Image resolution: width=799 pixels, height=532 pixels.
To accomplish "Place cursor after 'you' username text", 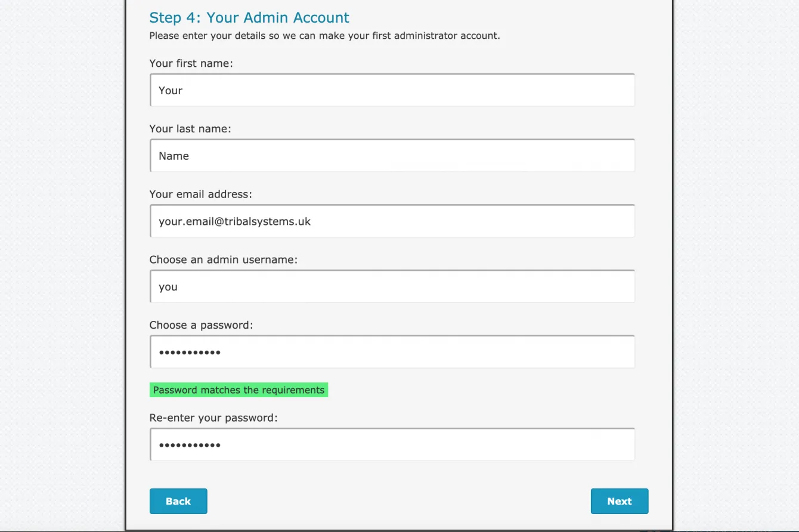I will tap(179, 287).
